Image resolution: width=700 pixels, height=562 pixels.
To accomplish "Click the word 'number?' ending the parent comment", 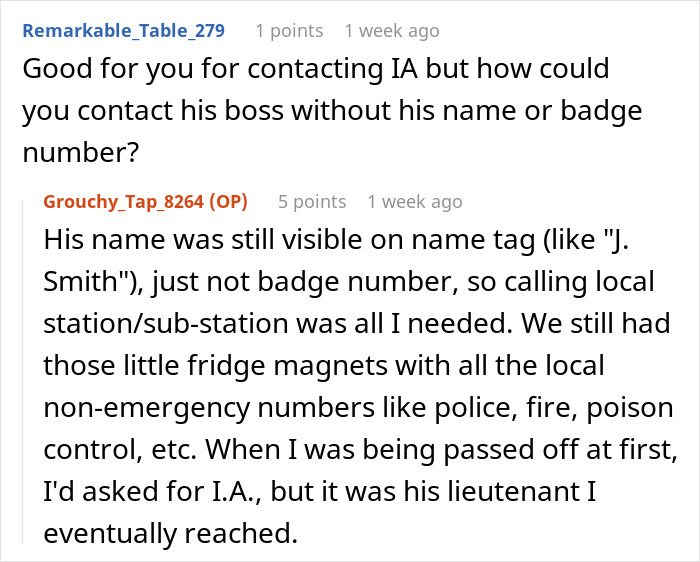I will [81, 152].
